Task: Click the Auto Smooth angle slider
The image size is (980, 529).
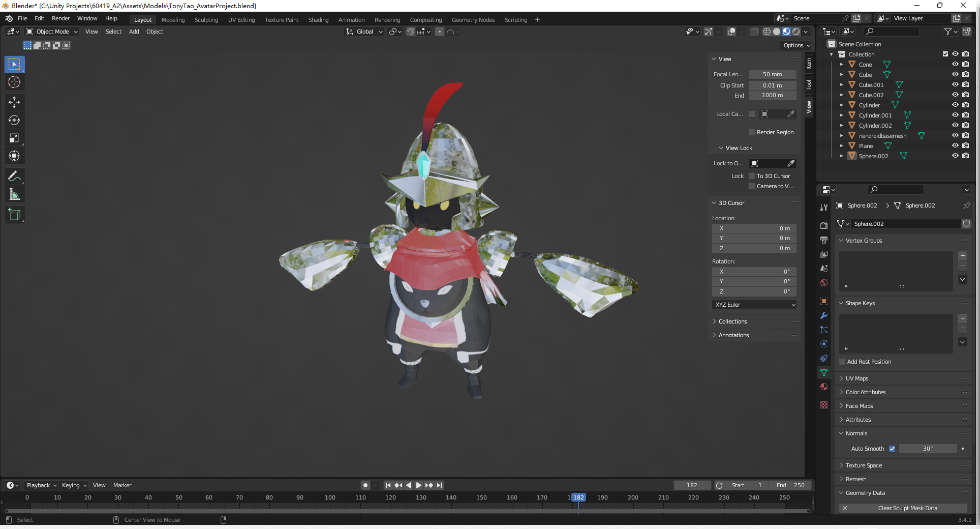Action: (928, 449)
